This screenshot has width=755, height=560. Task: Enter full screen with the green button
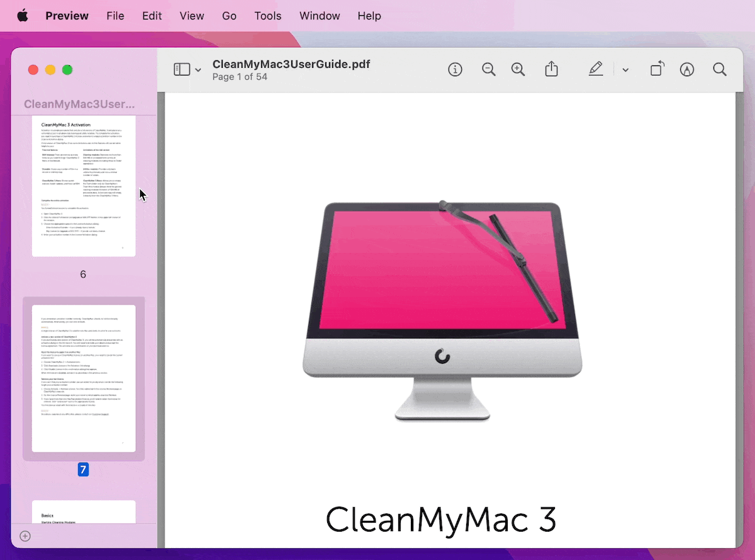coord(67,70)
